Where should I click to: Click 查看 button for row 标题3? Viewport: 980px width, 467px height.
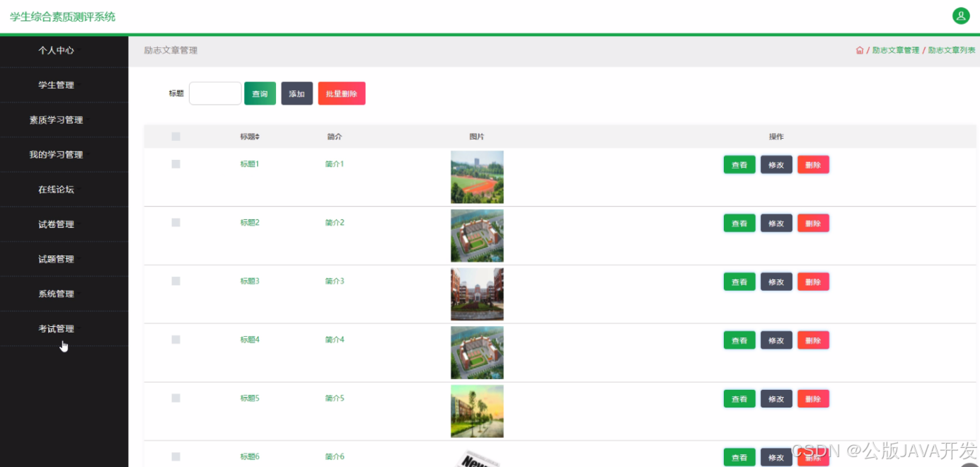(x=739, y=282)
